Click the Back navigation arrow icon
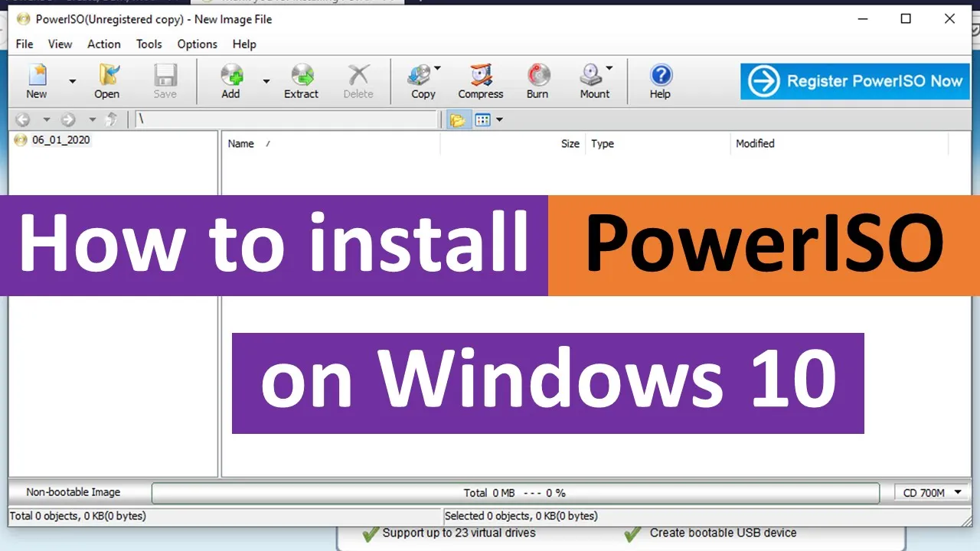 coord(23,119)
